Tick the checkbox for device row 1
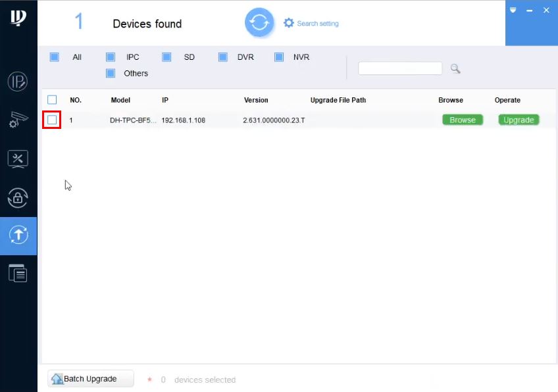The height and width of the screenshot is (392, 558). (52, 120)
